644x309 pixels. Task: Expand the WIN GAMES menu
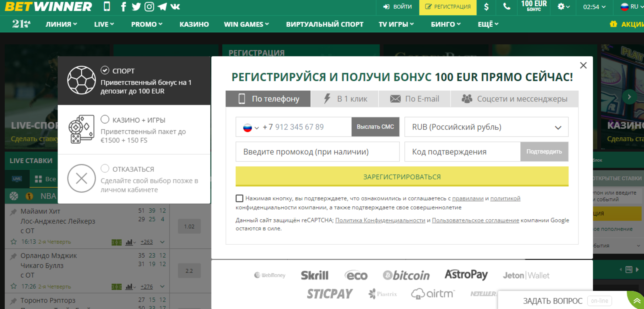[x=246, y=24]
